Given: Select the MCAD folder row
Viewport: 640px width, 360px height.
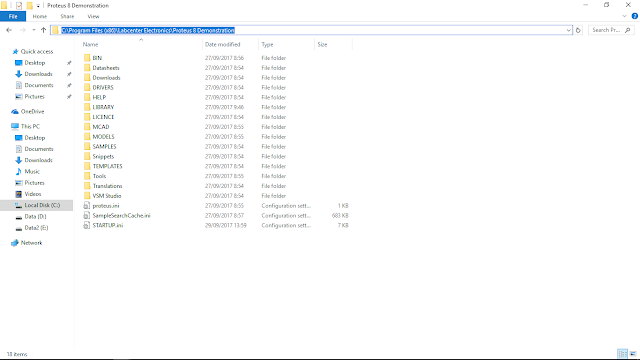Looking at the screenshot, I should [216, 127].
